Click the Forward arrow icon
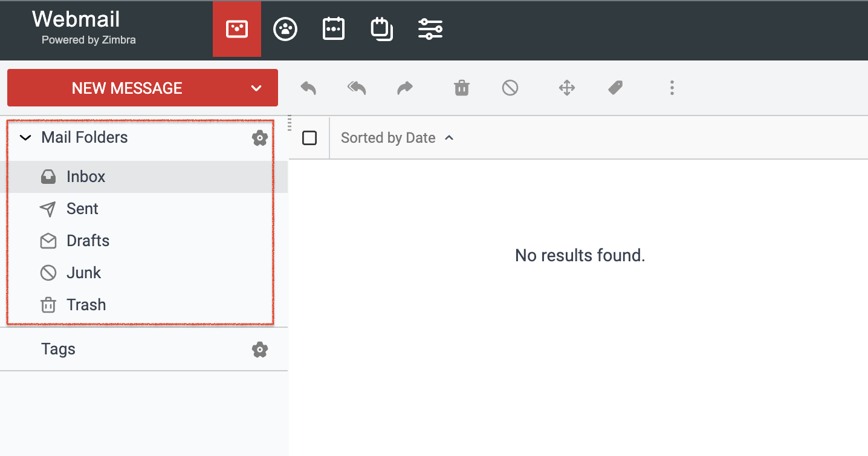 click(x=404, y=88)
